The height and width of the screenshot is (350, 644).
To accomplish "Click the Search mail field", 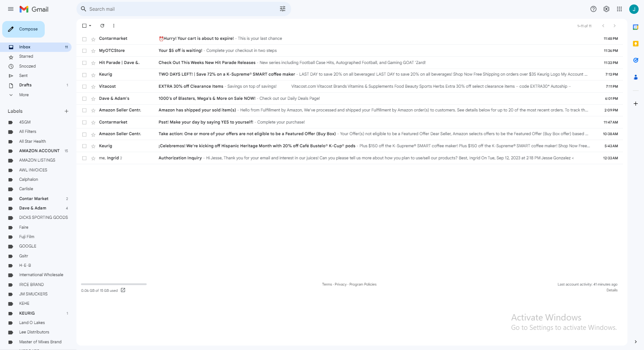I will (183, 9).
